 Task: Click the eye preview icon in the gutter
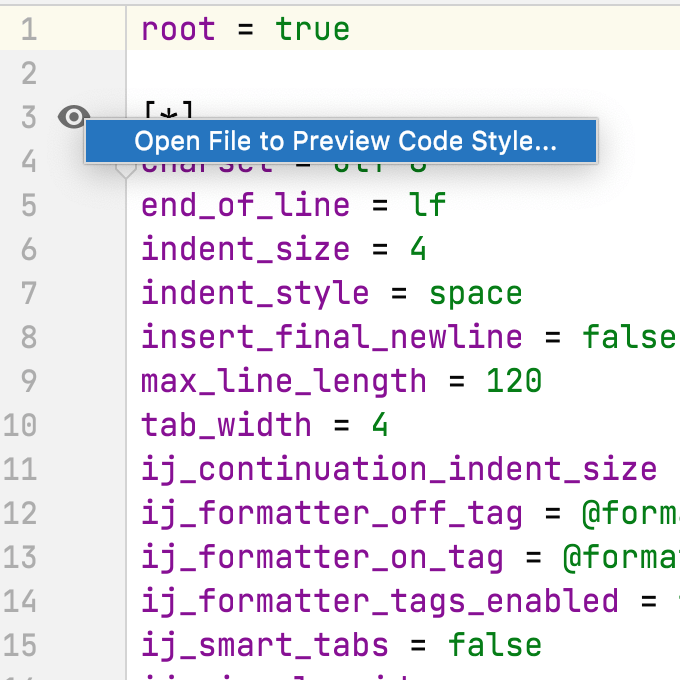point(72,117)
